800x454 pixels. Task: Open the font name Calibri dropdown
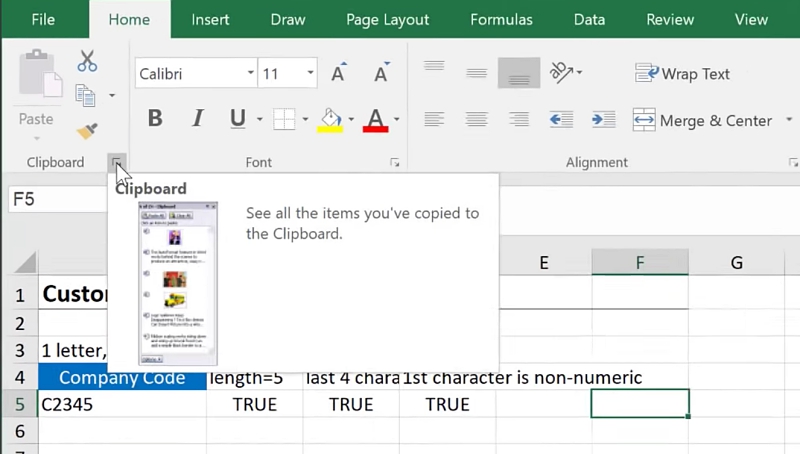pyautogui.click(x=250, y=73)
